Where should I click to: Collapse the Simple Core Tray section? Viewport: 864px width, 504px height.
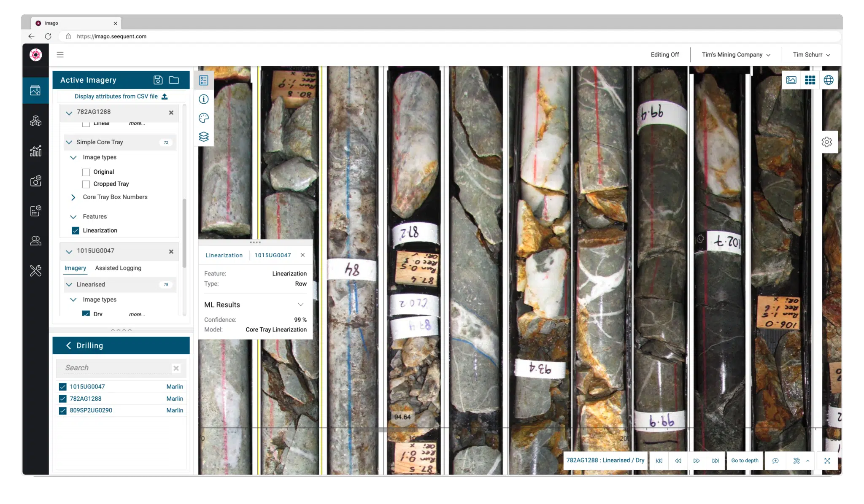68,142
